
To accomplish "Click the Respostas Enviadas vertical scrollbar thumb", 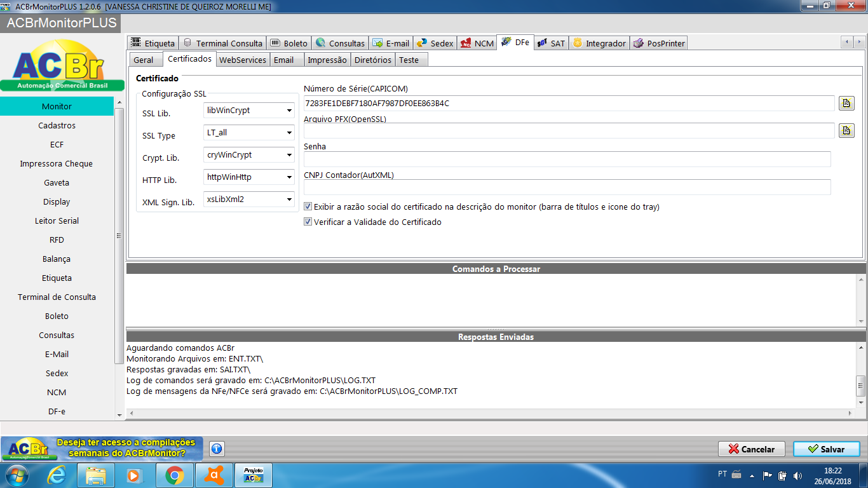I will (861, 384).
